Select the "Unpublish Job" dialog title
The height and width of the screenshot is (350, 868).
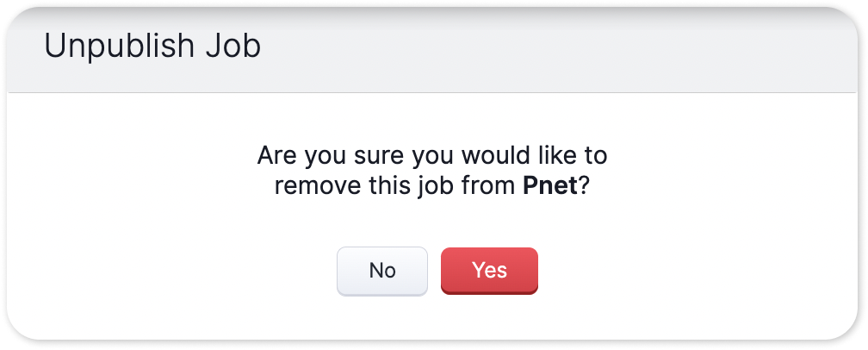(152, 46)
